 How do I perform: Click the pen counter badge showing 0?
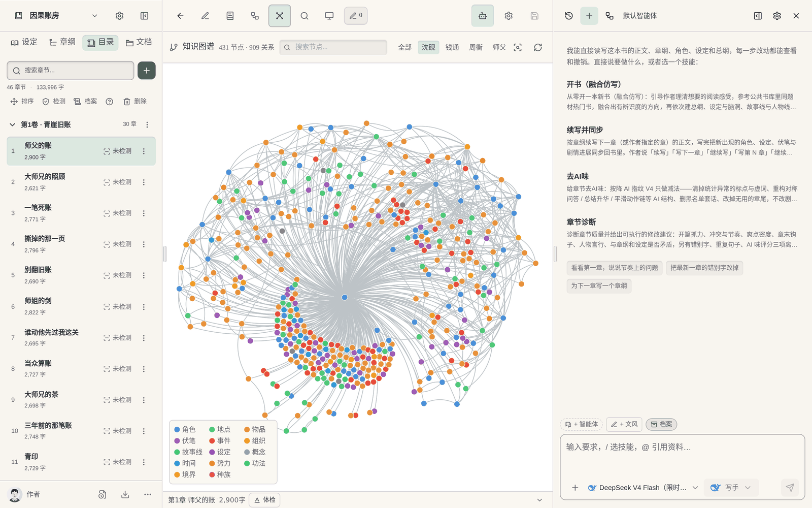point(356,16)
